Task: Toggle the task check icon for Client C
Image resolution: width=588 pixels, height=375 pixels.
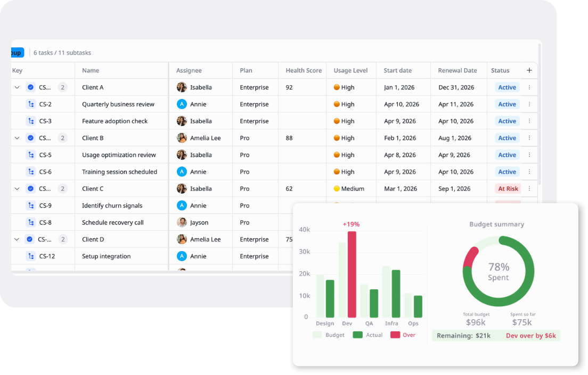Action: [30, 188]
